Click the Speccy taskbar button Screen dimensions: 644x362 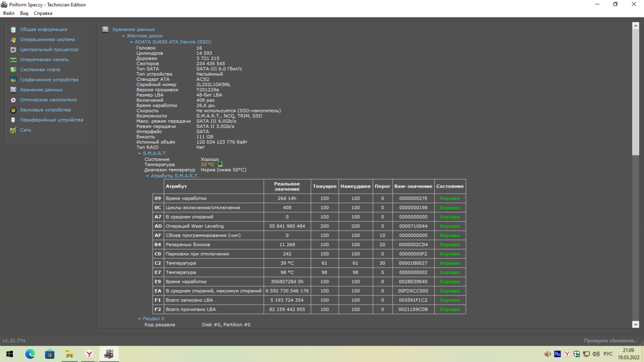(109, 354)
